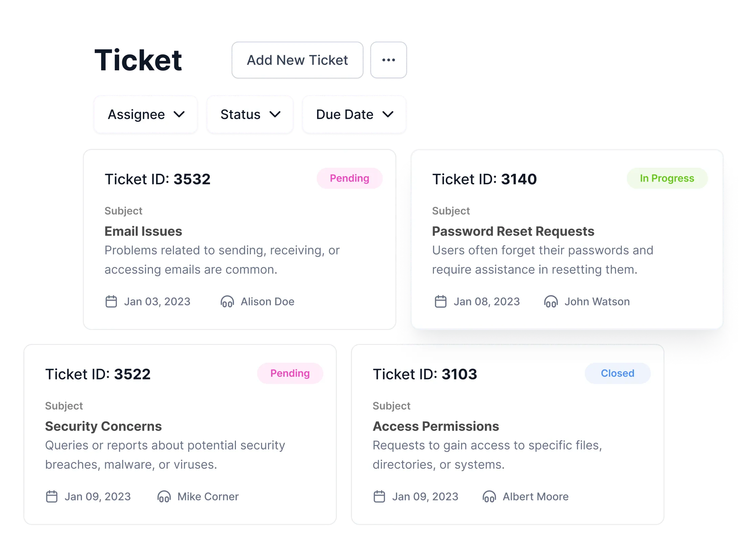The image size is (748, 560).
Task: Click the headset icon next to Mike Corner
Action: 164,496
